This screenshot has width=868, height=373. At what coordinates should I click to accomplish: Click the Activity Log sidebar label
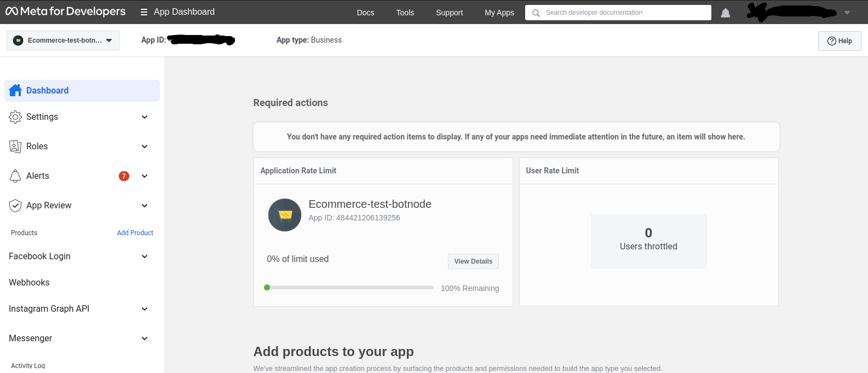point(28,365)
